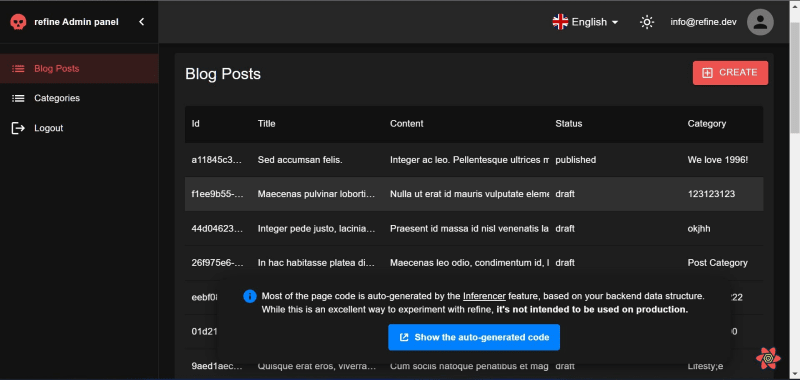Viewport: 800px width, 380px height.
Task: Select the Maecenas pulvinar lobortis row
Action: pos(474,194)
